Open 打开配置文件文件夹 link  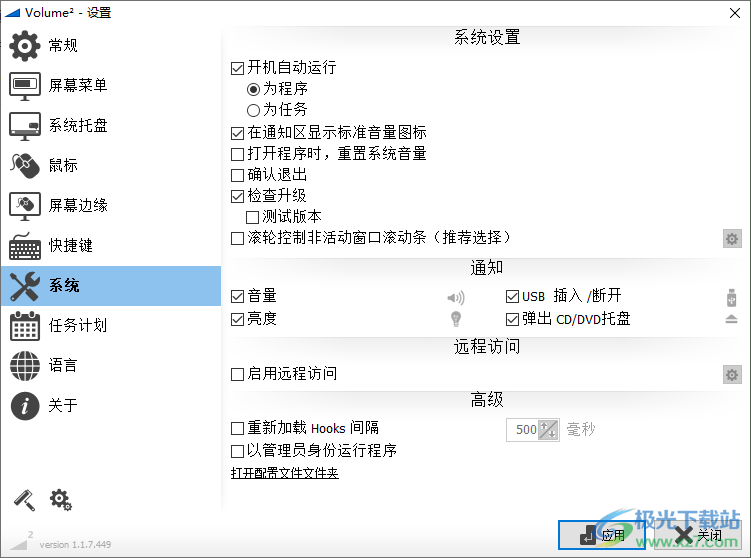click(285, 473)
